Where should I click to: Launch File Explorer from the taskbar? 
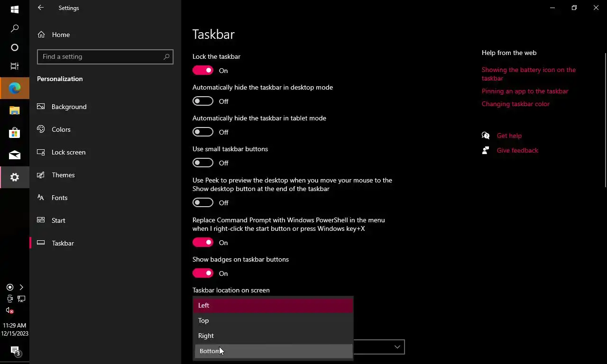tap(14, 110)
